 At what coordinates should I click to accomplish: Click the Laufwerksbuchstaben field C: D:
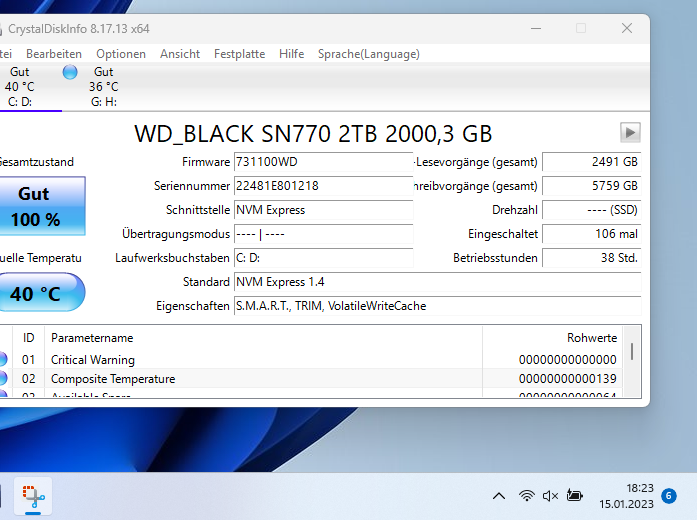324,258
